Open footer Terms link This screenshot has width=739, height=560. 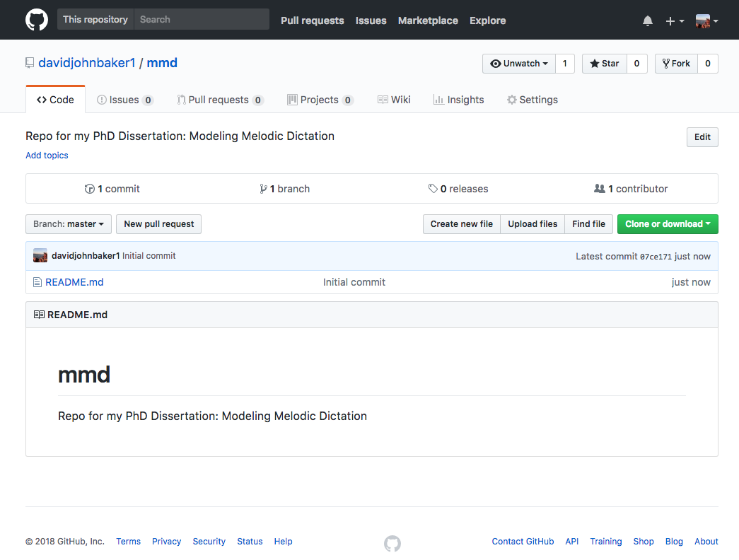(128, 542)
